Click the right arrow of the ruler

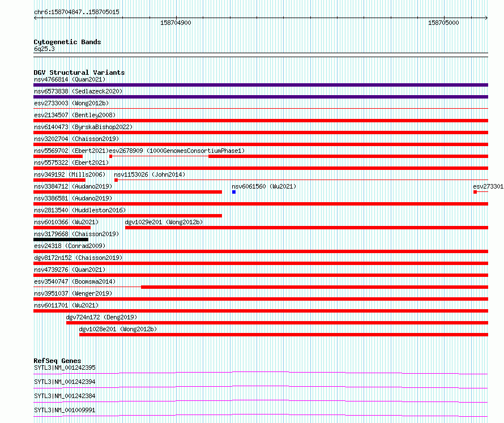point(486,18)
